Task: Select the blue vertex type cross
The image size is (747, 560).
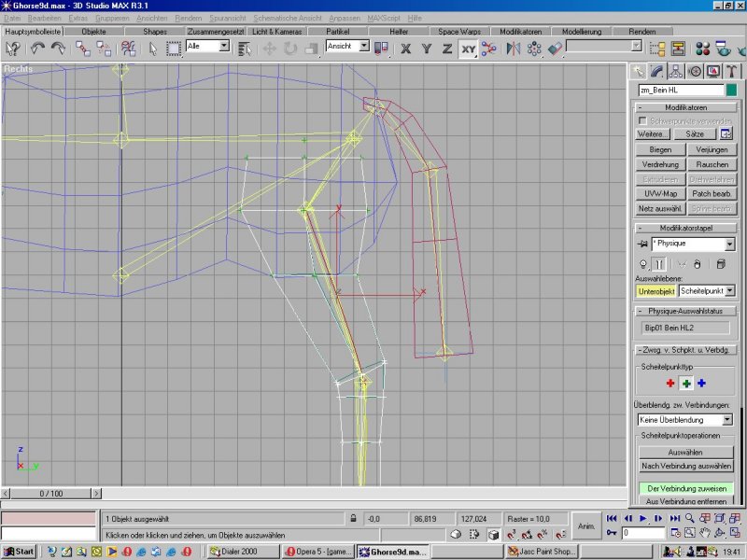Action: pos(700,383)
